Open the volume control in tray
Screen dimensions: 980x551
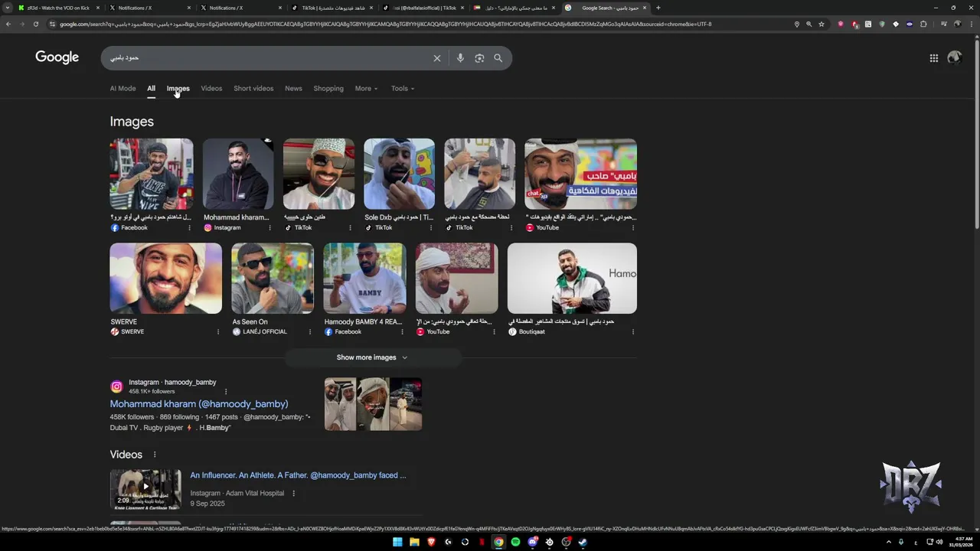point(939,542)
